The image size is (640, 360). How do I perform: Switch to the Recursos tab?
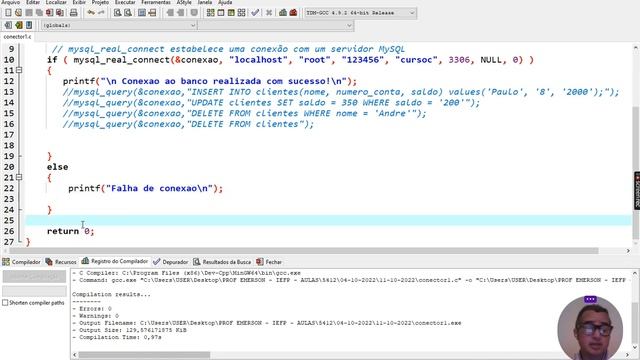[x=61, y=262]
